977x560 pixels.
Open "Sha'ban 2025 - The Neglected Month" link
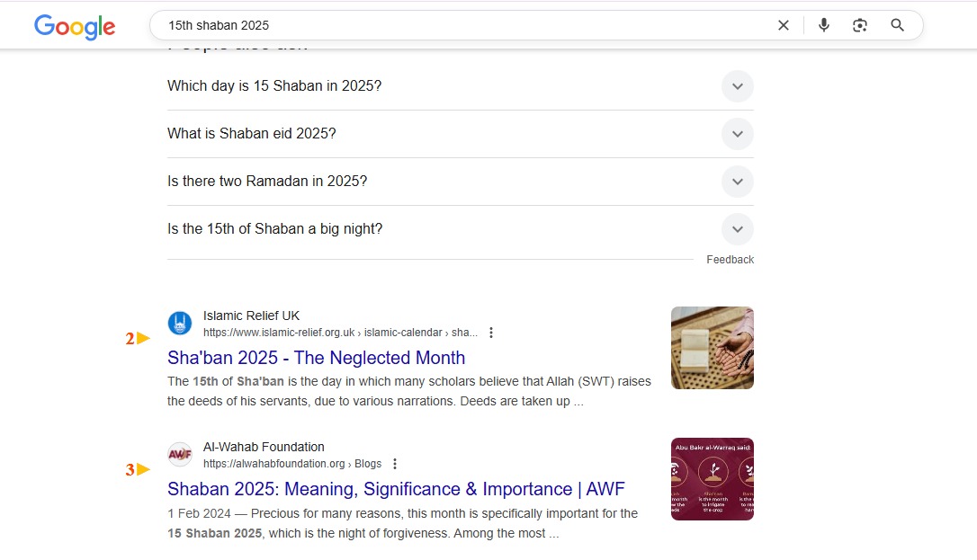[x=316, y=358]
